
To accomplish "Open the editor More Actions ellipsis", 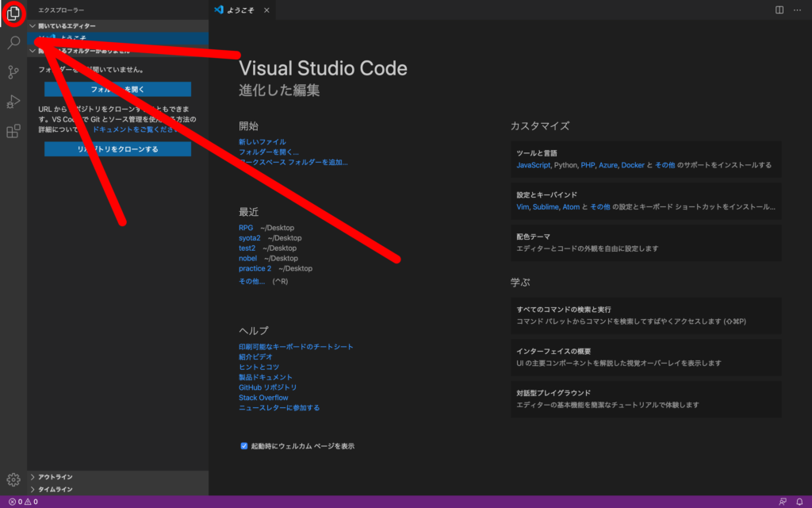I will [797, 10].
